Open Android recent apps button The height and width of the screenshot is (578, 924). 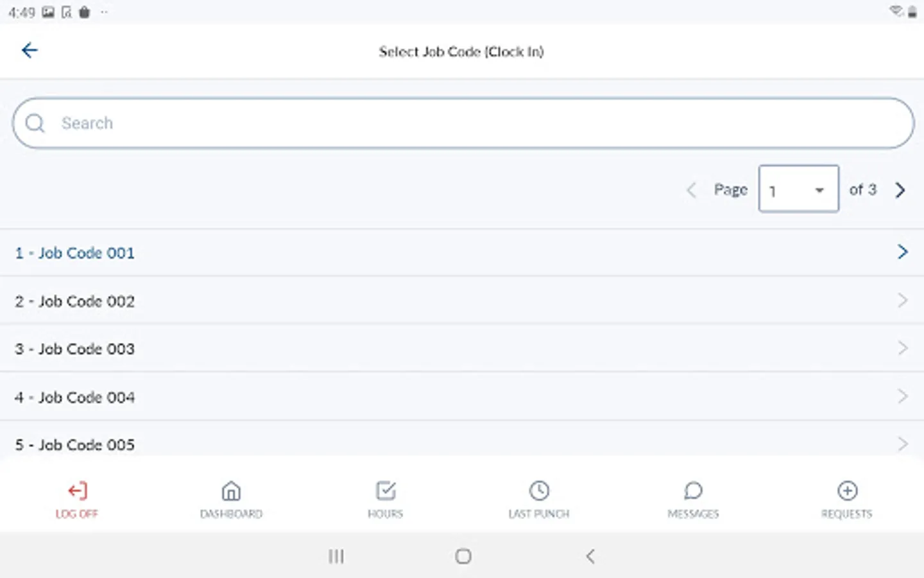click(336, 556)
